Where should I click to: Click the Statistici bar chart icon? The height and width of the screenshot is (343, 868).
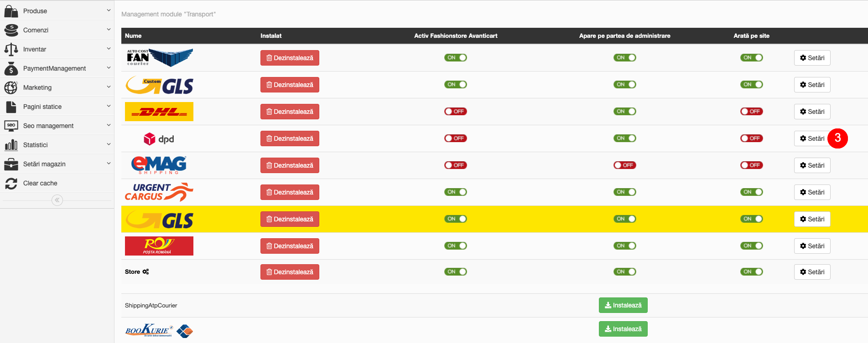[x=11, y=145]
